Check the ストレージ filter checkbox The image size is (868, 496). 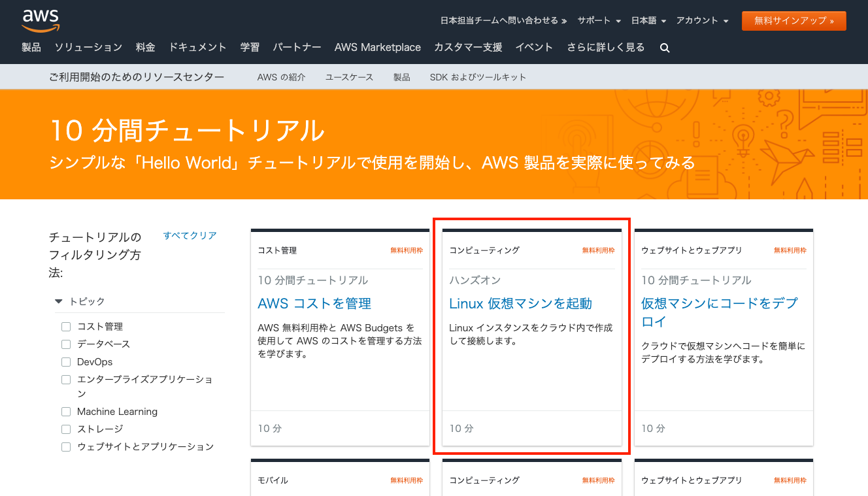(66, 429)
